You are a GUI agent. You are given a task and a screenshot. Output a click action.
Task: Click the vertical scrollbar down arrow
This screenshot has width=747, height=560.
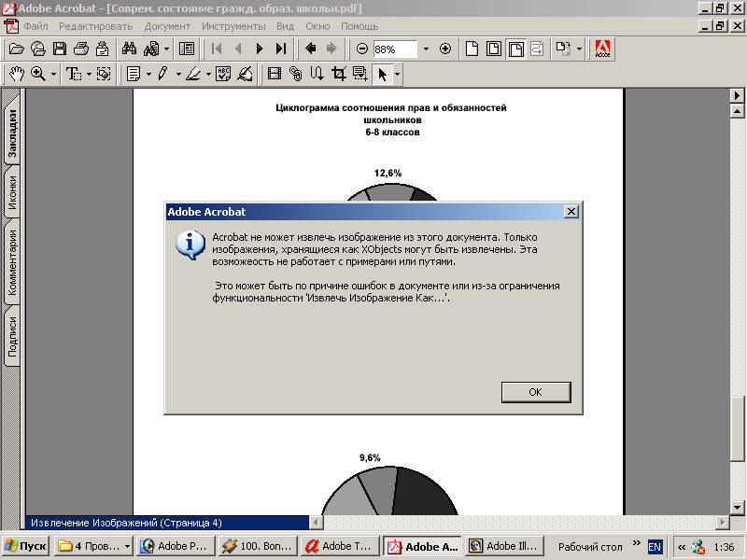(x=737, y=507)
